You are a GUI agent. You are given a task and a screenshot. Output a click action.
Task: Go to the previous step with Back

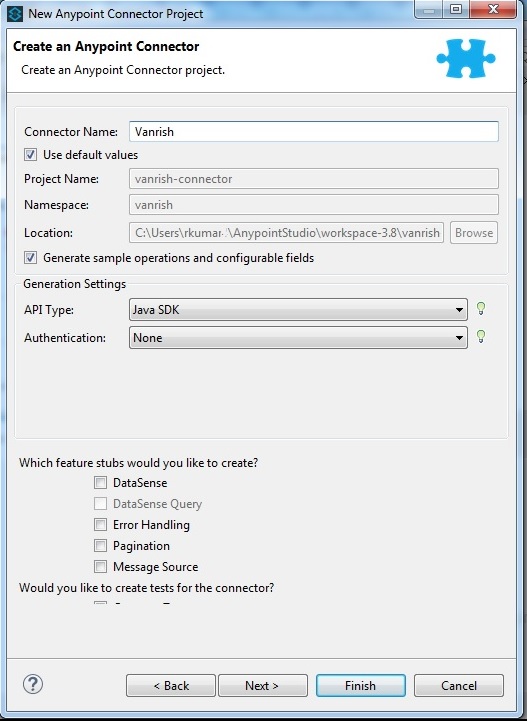(171, 686)
